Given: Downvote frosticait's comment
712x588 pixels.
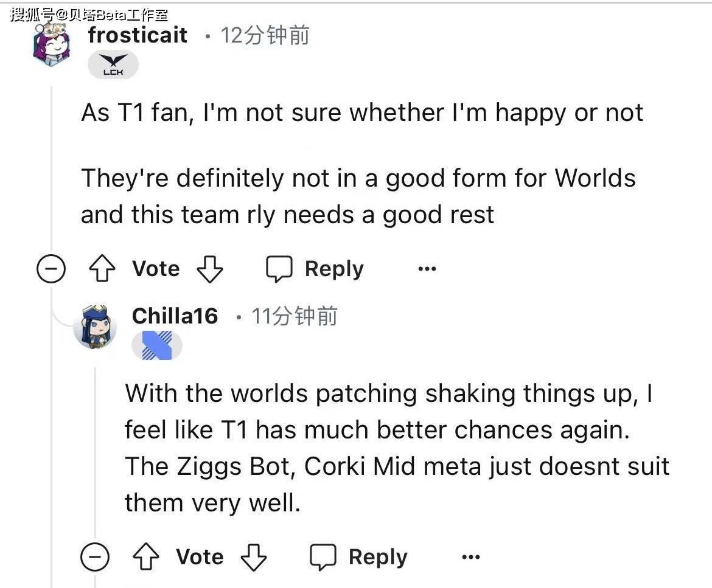Looking at the screenshot, I should [210, 269].
